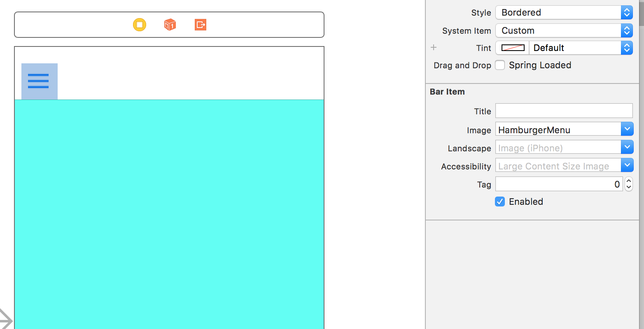Uncheck the Enabled checkbox
The width and height of the screenshot is (644, 329).
click(499, 202)
